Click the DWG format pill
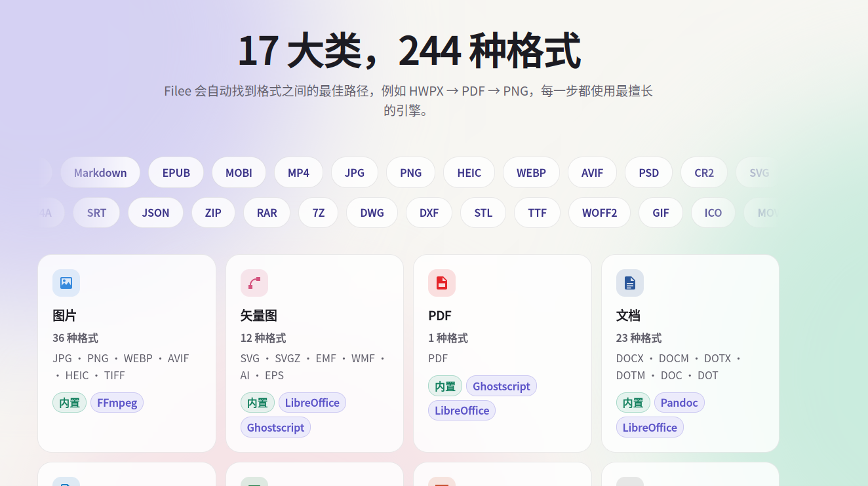The height and width of the screenshot is (486, 868). click(x=372, y=213)
